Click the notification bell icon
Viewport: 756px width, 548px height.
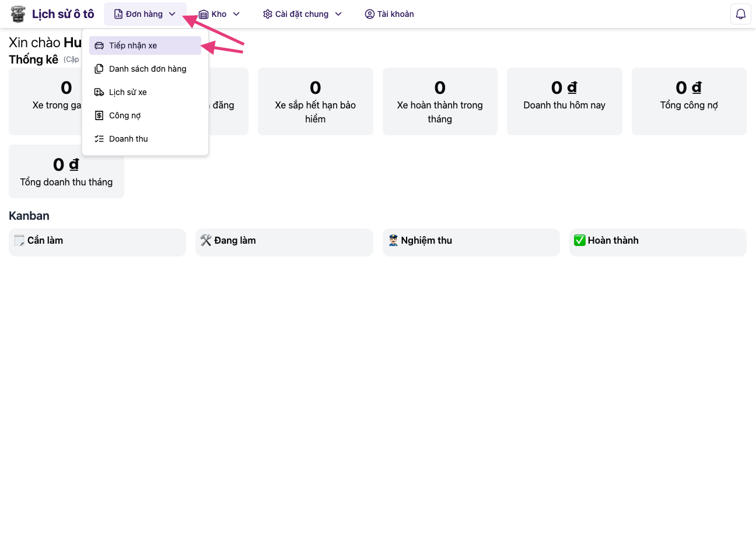[x=740, y=14]
